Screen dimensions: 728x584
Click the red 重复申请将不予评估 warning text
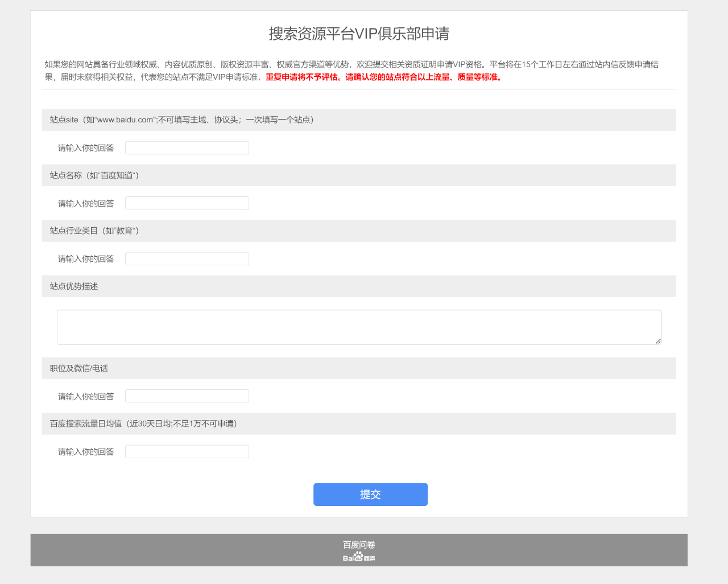point(302,77)
